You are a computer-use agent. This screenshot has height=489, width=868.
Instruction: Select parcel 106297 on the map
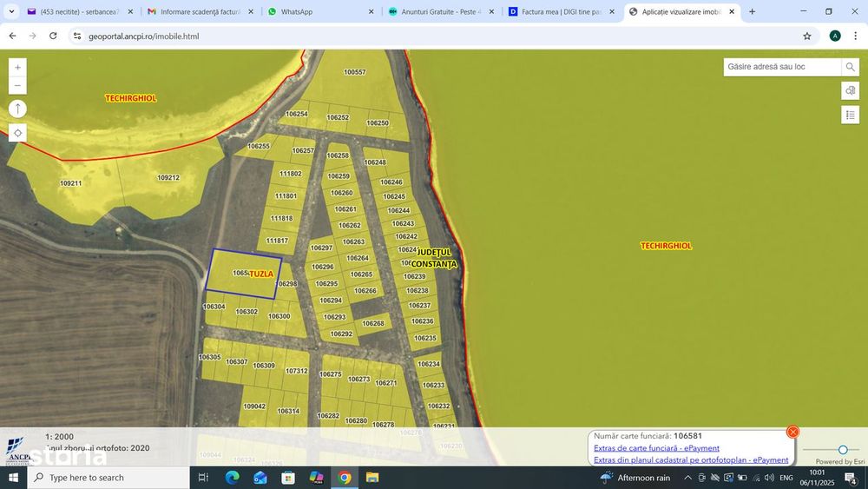(x=322, y=248)
